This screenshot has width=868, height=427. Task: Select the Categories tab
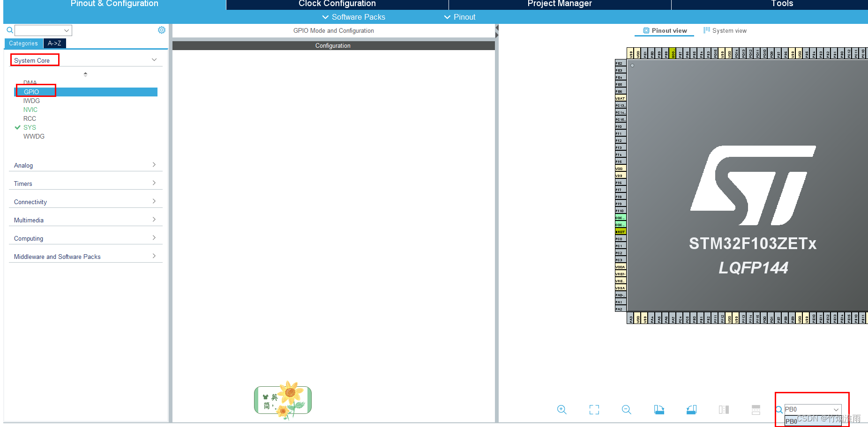[x=23, y=43]
